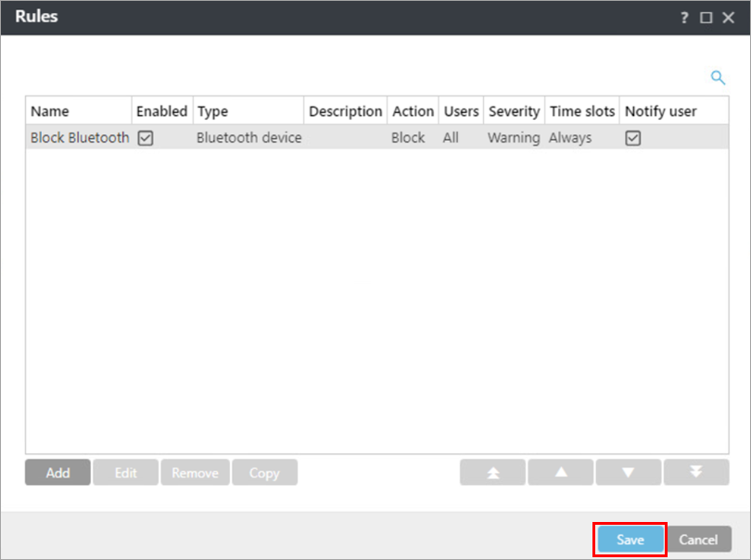The width and height of the screenshot is (751, 560).
Task: Move rule to top arrow button
Action: point(492,473)
